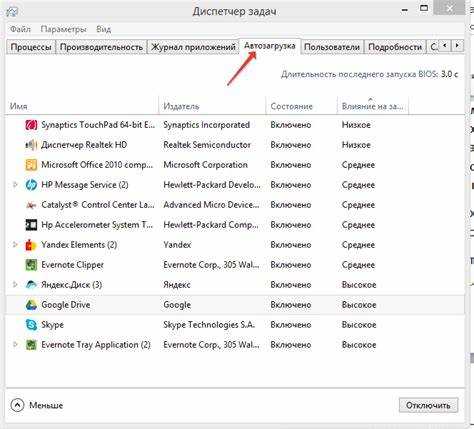Click the Hp Accelerometer System icon
The image size is (474, 429).
click(31, 225)
